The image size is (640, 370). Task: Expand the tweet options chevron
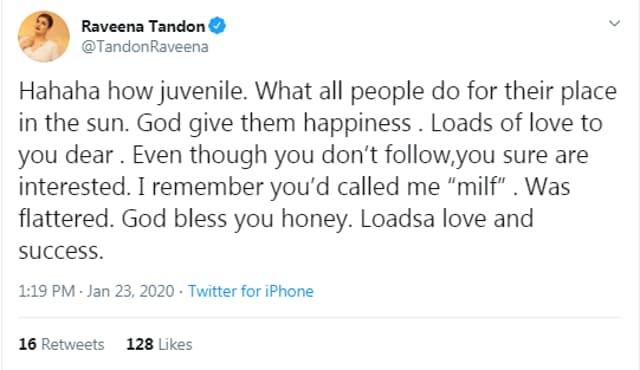tap(614, 23)
